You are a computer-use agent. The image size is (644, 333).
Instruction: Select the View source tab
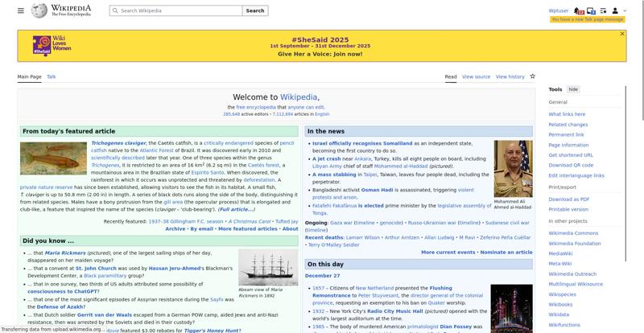(477, 76)
